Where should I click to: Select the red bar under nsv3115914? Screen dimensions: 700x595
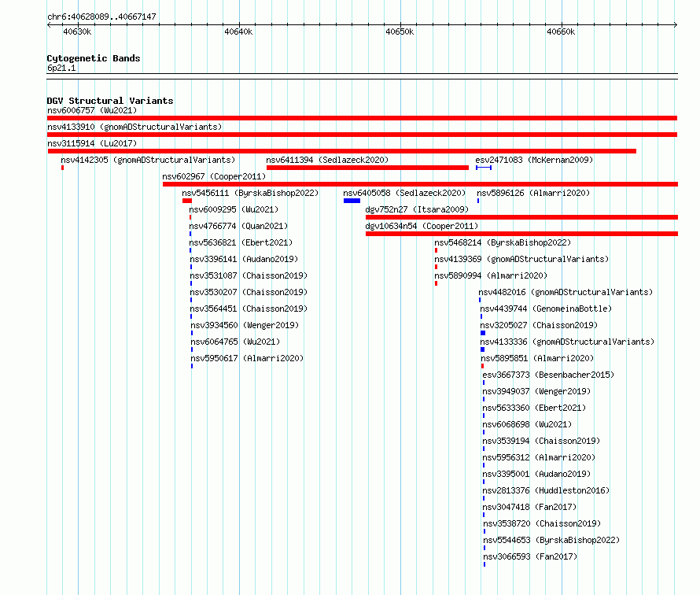click(x=342, y=151)
